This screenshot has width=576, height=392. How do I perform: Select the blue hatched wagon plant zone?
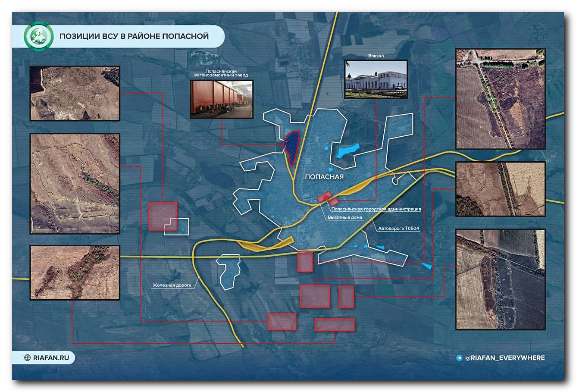292,147
